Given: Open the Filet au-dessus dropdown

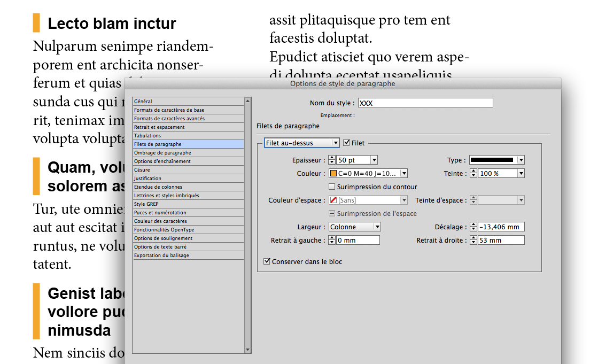Looking at the screenshot, I should click(302, 143).
